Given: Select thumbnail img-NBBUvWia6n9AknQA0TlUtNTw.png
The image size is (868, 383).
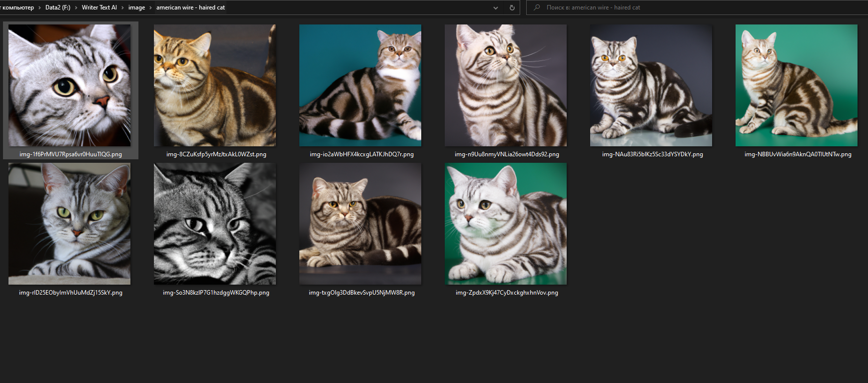Looking at the screenshot, I should click(x=797, y=85).
